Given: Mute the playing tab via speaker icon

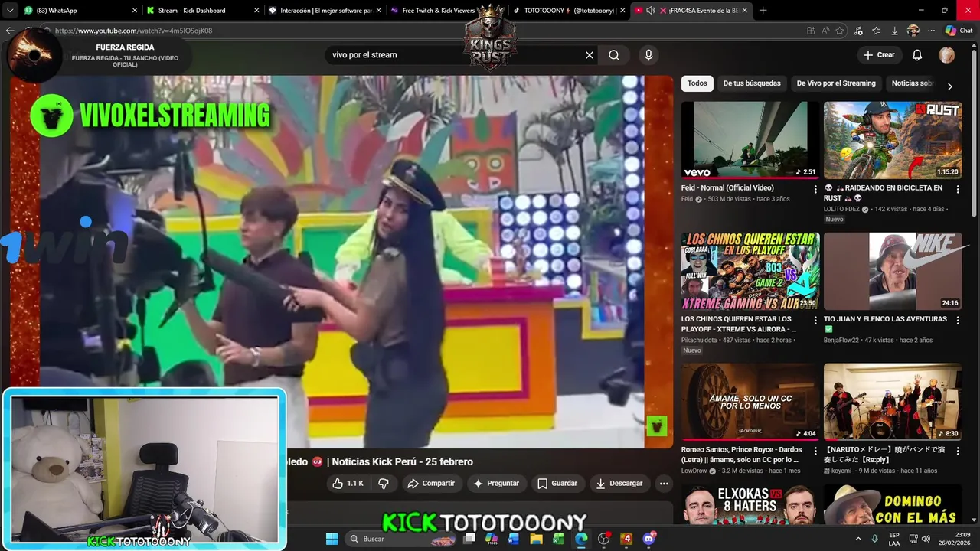Looking at the screenshot, I should [x=651, y=11].
